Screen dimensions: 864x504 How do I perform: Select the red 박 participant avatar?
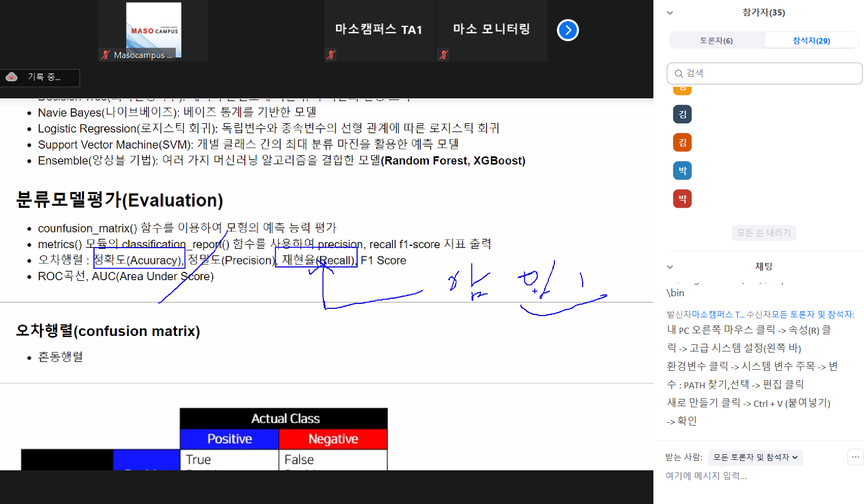pyautogui.click(x=682, y=199)
